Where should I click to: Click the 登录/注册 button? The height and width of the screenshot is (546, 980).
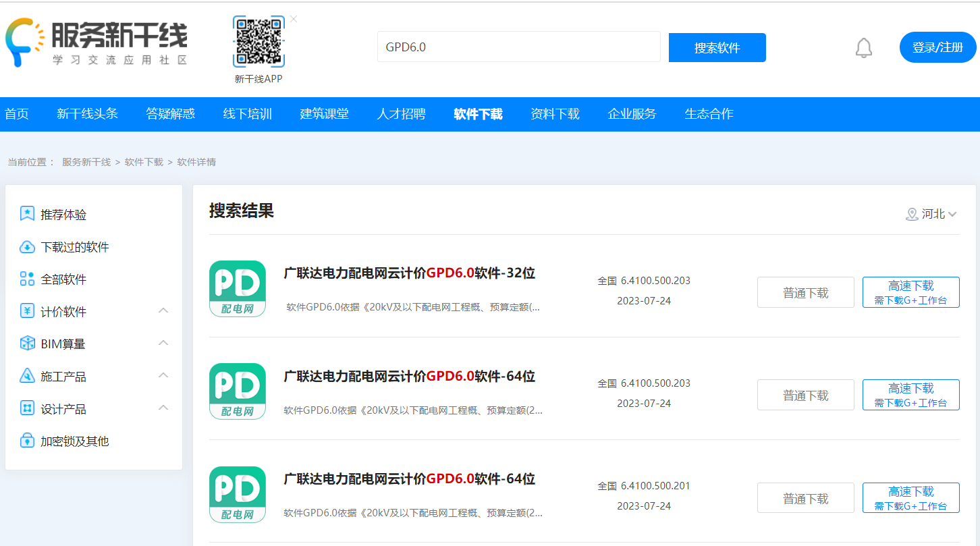tap(937, 47)
